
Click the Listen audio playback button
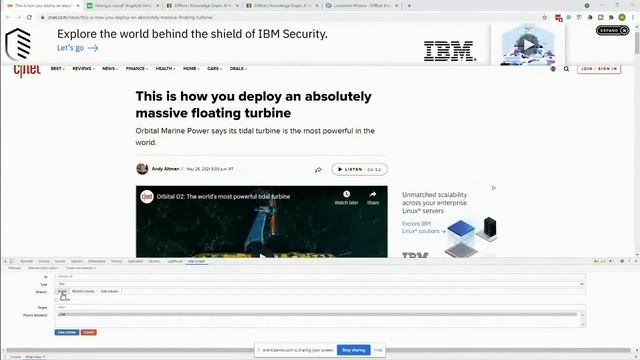coord(359,169)
